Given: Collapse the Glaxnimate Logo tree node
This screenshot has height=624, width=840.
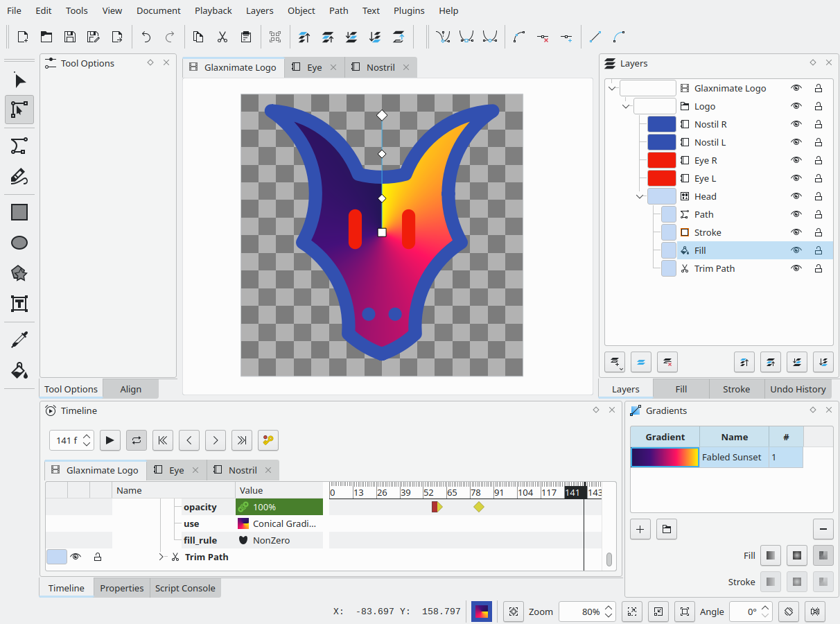Looking at the screenshot, I should 611,88.
